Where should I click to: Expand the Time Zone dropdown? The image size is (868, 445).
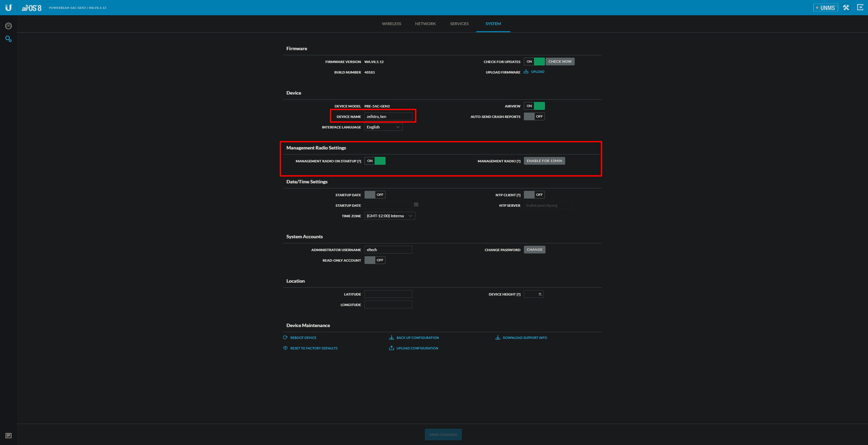click(390, 216)
